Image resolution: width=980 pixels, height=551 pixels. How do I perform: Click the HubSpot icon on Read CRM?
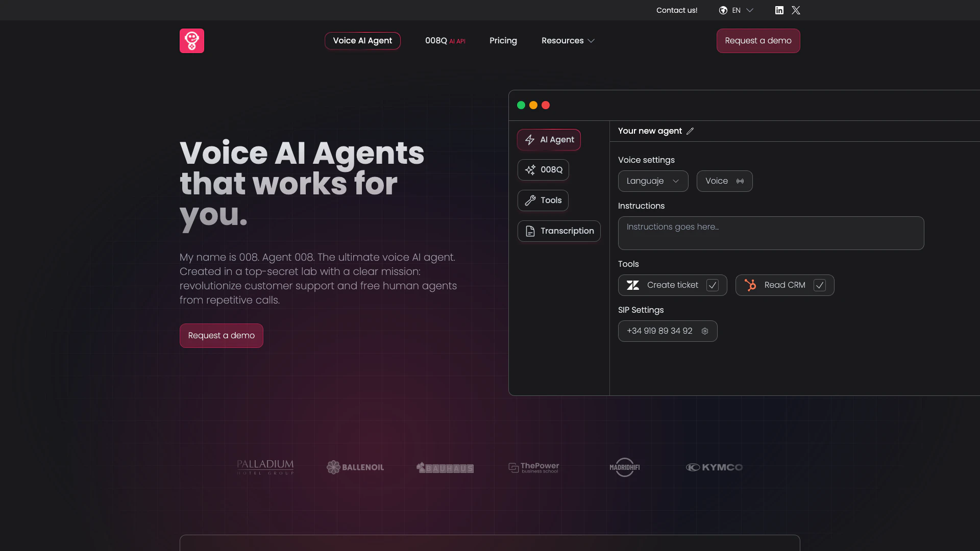[750, 285]
